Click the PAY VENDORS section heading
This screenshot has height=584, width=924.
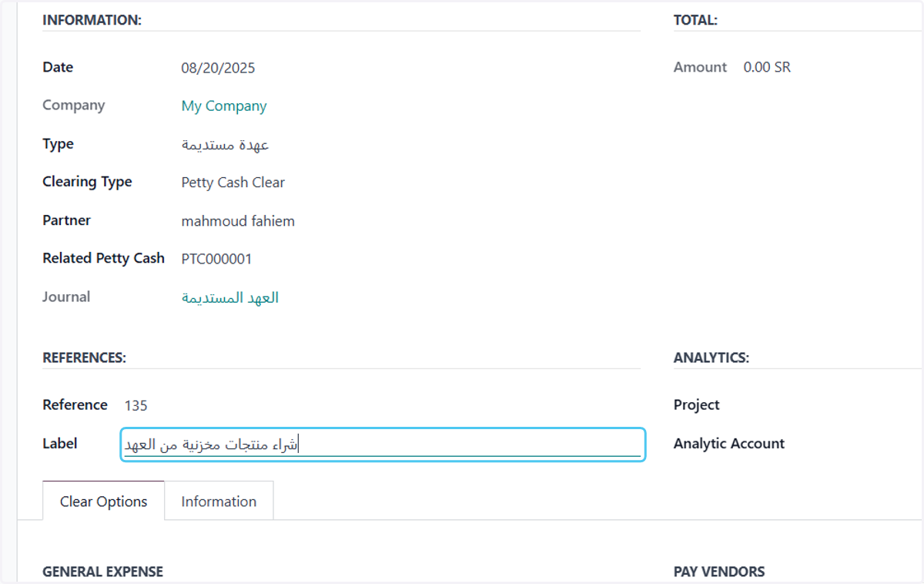click(x=719, y=572)
